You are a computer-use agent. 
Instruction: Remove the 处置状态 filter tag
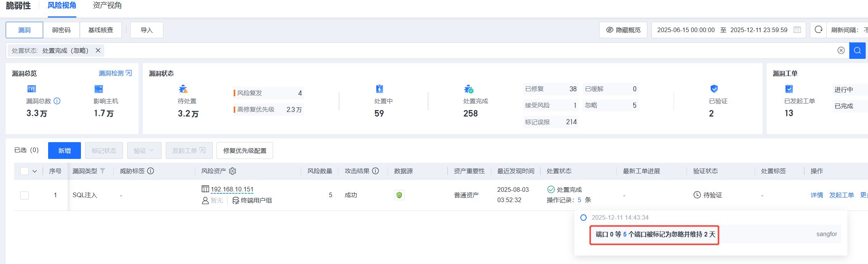pyautogui.click(x=98, y=50)
